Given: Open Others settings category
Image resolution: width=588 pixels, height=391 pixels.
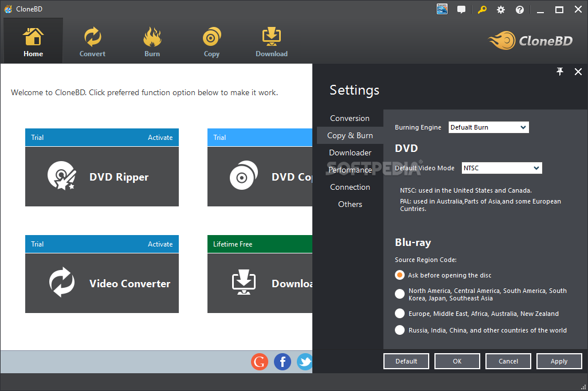Looking at the screenshot, I should pyautogui.click(x=350, y=204).
